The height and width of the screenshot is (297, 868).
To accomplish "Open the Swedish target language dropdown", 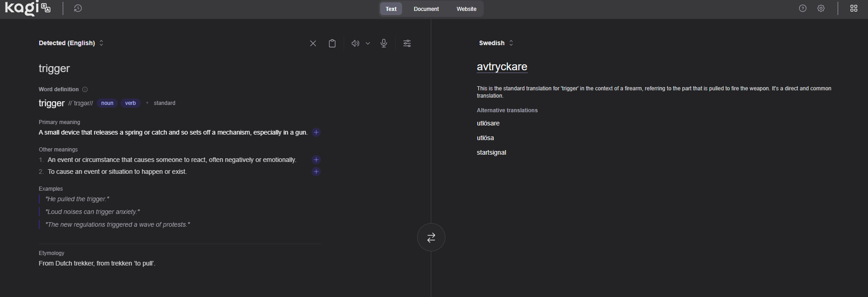I will click(496, 43).
